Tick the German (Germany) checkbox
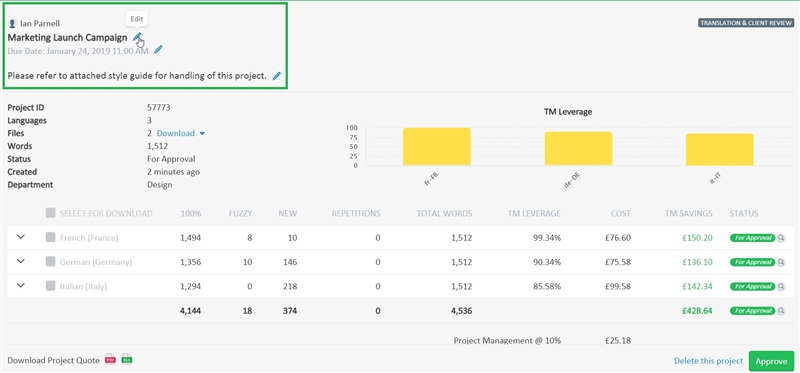 pyautogui.click(x=50, y=262)
